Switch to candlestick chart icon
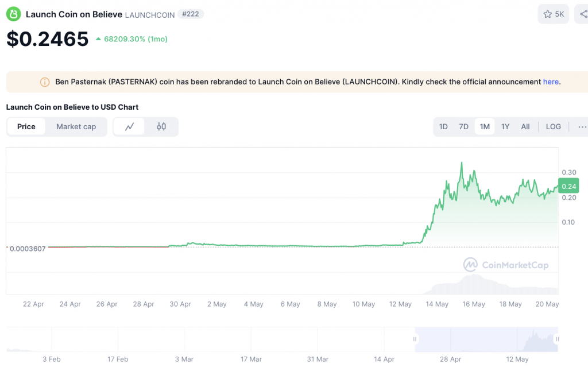The height and width of the screenshot is (371, 588). tap(161, 127)
